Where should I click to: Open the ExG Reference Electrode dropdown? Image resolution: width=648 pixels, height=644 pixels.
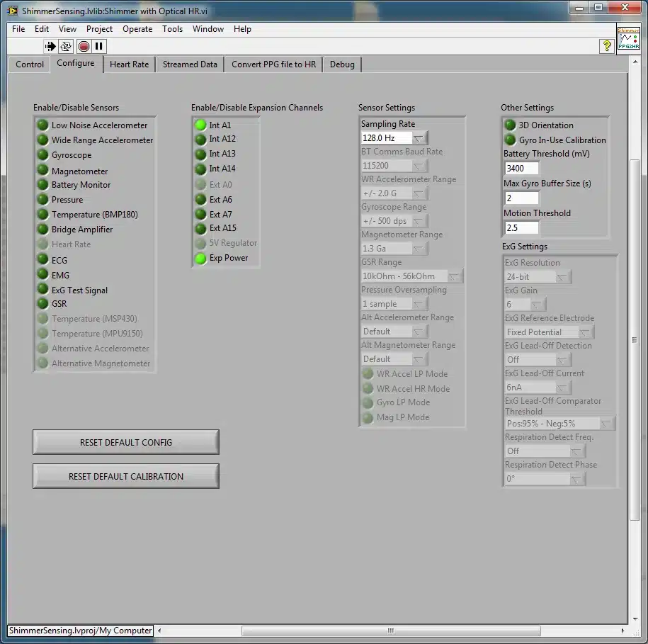point(550,332)
